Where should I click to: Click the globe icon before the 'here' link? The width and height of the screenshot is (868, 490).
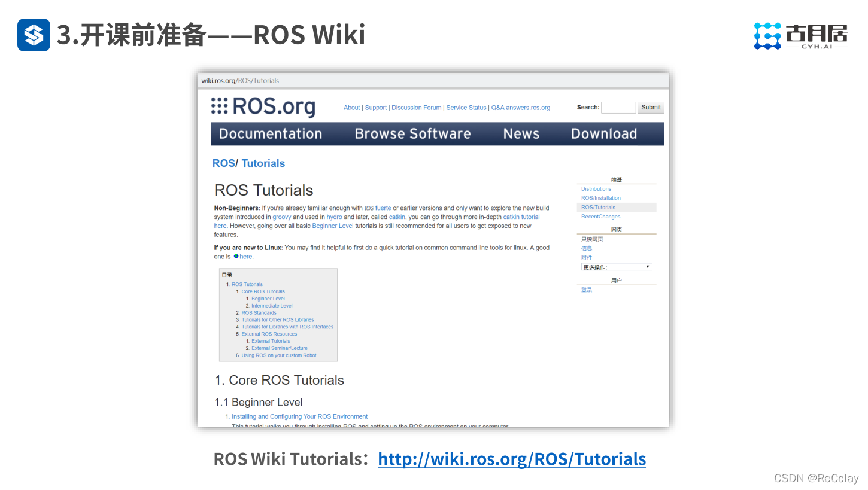point(236,256)
